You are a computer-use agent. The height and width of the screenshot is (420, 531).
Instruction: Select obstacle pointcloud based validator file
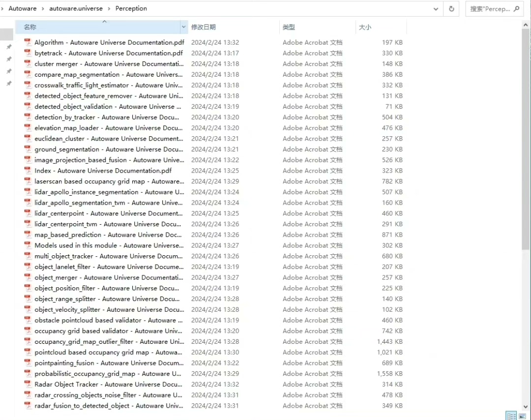108,320
